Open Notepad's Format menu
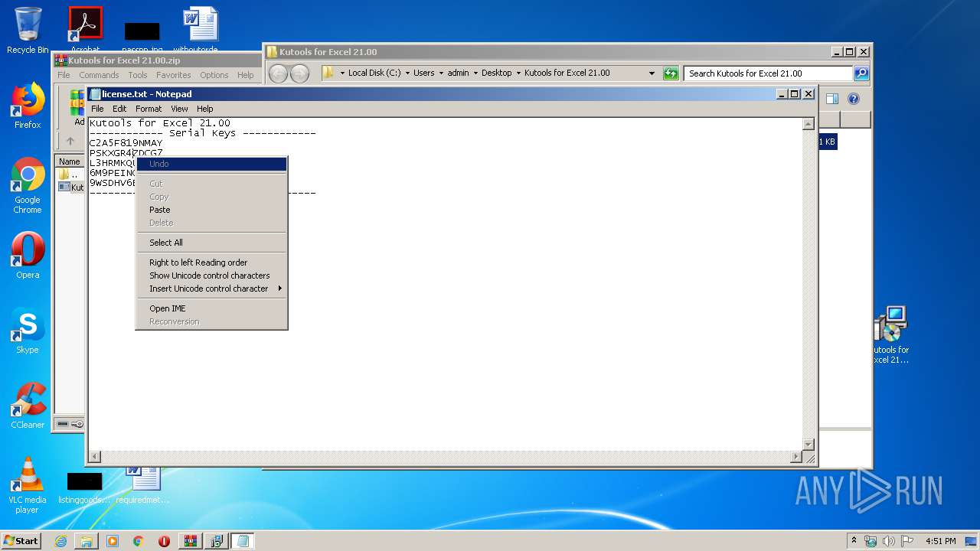This screenshot has height=551, width=980. pyautogui.click(x=149, y=109)
